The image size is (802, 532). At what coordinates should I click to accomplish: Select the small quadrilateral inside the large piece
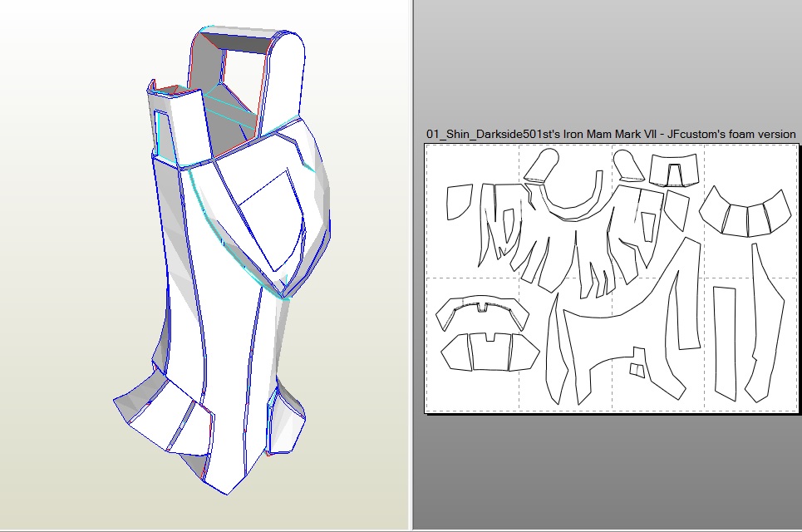coord(637,370)
